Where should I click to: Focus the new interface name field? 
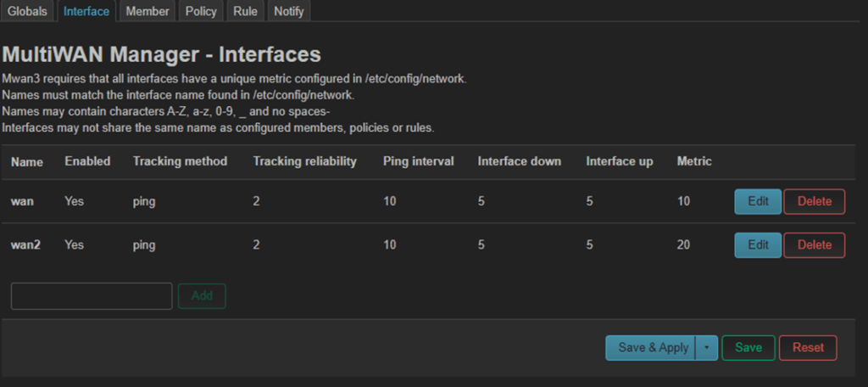tap(92, 296)
